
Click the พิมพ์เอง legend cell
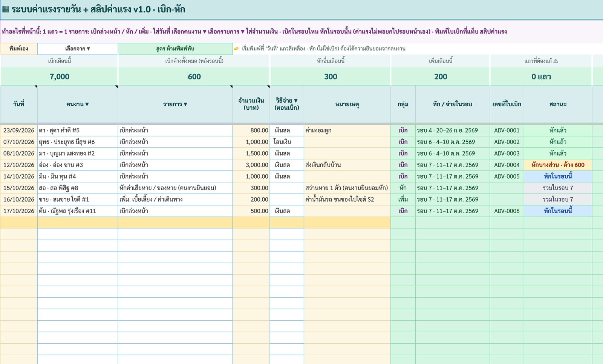pyautogui.click(x=19, y=49)
